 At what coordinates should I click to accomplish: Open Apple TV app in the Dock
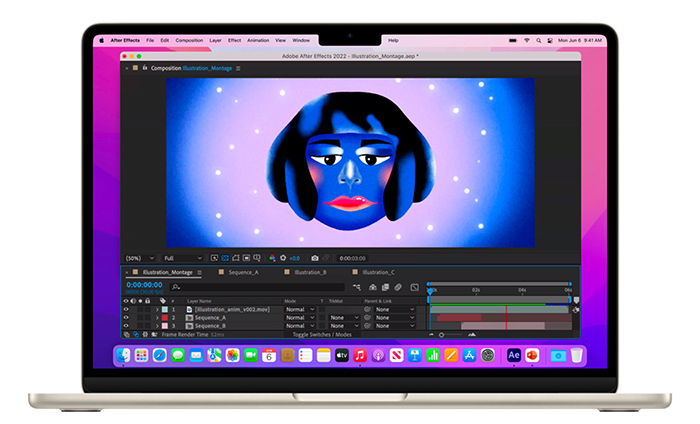[342, 355]
